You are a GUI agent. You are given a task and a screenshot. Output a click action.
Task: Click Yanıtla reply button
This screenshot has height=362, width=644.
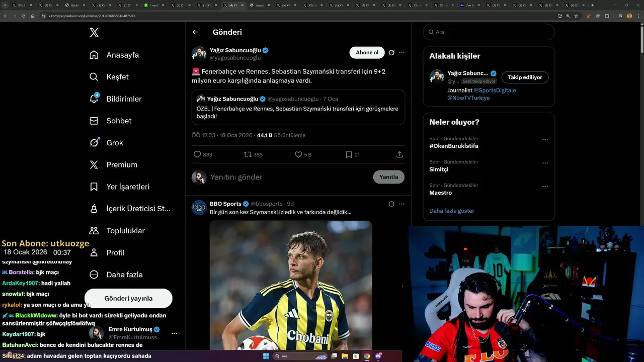click(388, 177)
